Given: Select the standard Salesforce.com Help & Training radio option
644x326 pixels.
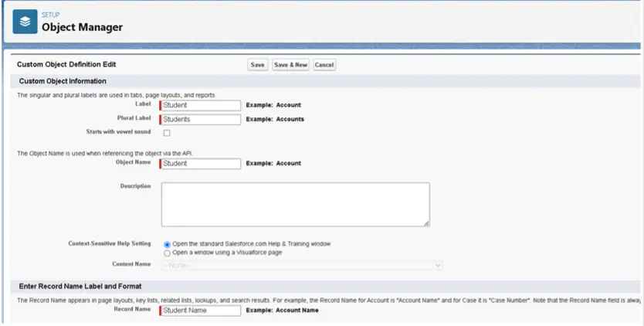Looking at the screenshot, I should [x=168, y=244].
